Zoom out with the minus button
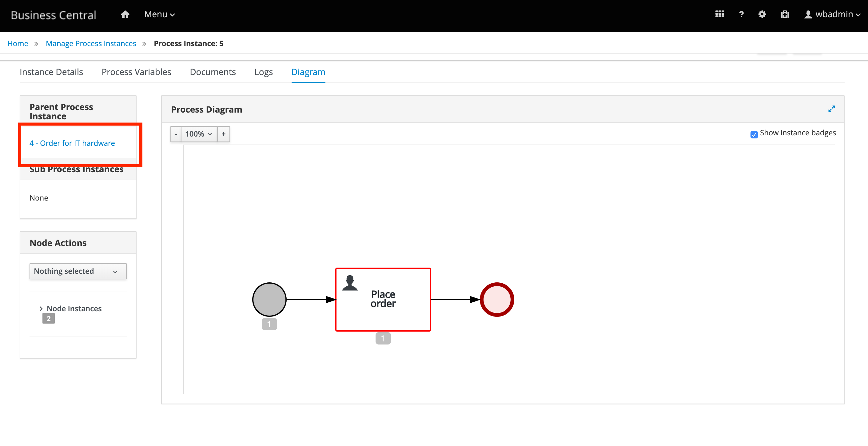 coord(176,134)
